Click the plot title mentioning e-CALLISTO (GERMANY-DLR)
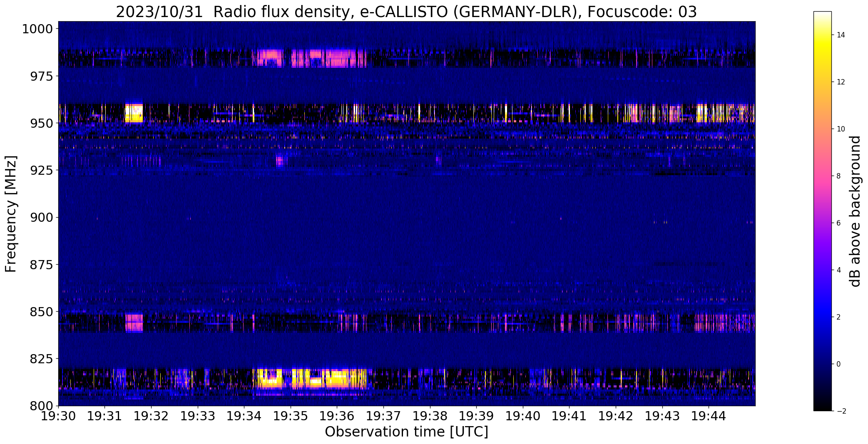868x444 pixels. click(x=406, y=12)
